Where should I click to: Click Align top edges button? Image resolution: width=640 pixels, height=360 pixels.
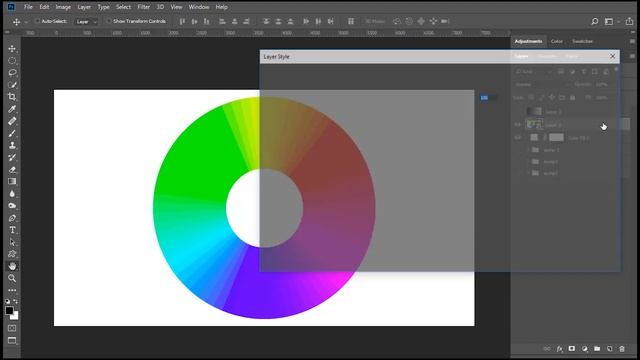pyautogui.click(x=182, y=21)
